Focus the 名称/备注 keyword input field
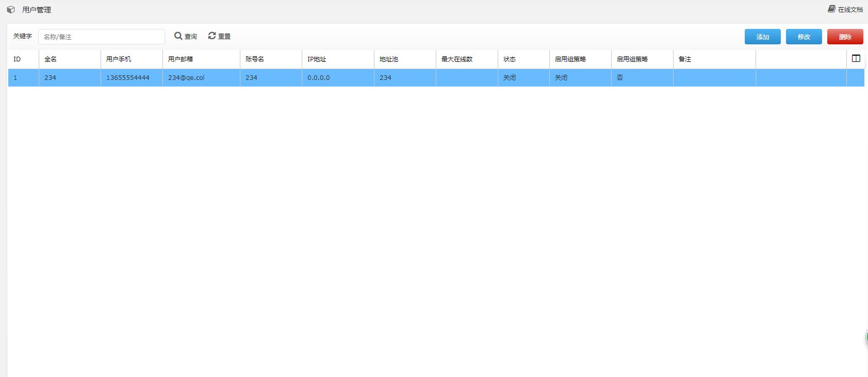Viewport: 868px width, 377px height. pyautogui.click(x=102, y=37)
